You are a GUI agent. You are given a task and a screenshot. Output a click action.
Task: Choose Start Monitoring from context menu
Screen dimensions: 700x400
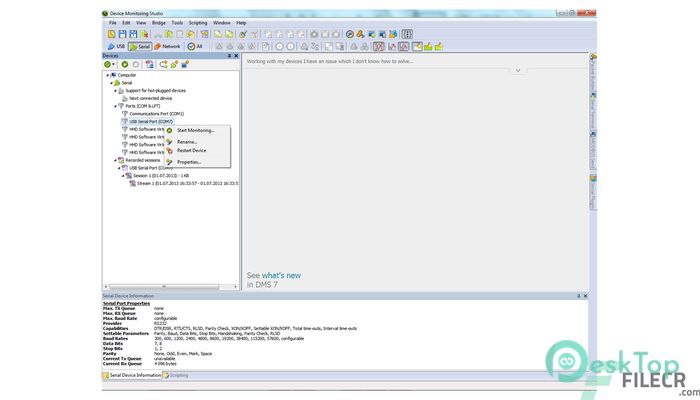[197, 130]
